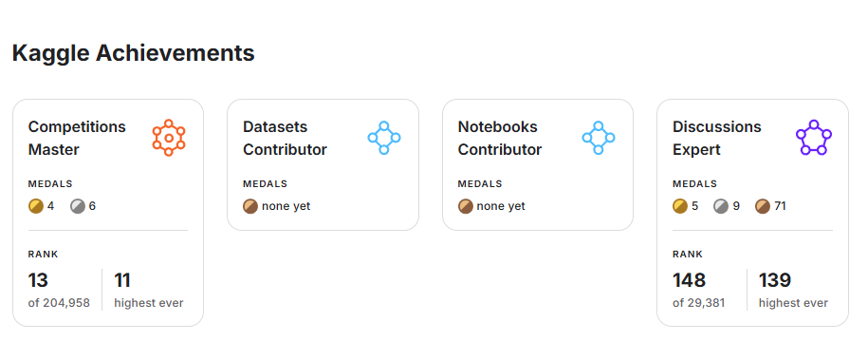868x360 pixels.
Task: Click the Kaggle Achievements heading
Action: (x=134, y=54)
